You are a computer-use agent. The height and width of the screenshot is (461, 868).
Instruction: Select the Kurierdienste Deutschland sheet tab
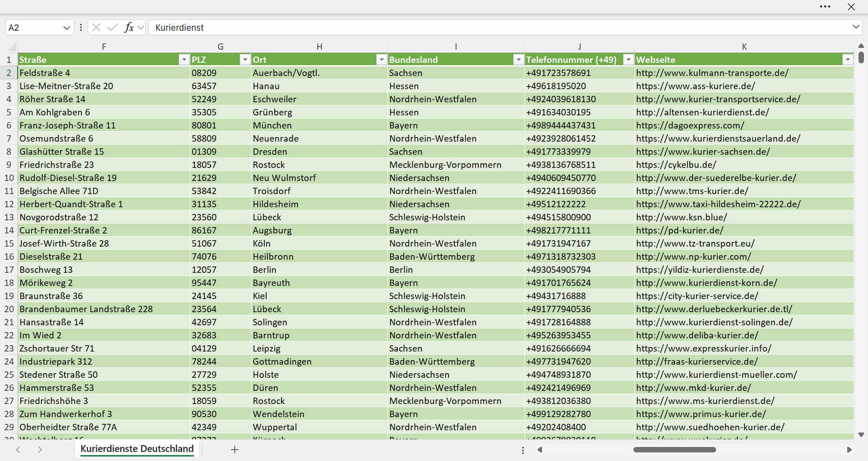click(137, 449)
